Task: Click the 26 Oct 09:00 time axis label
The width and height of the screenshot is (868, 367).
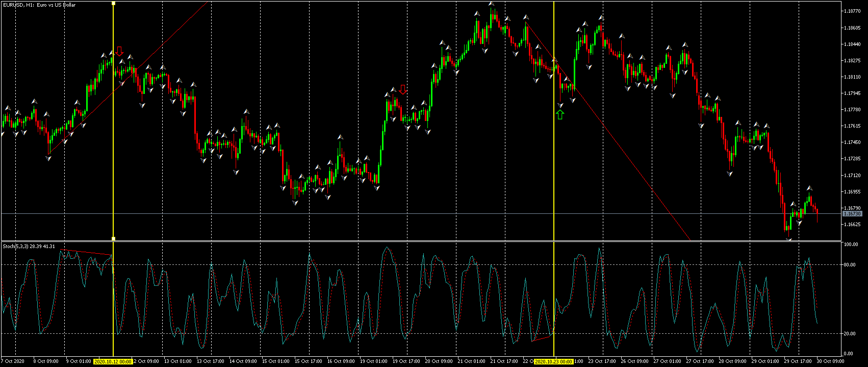Action: click(634, 361)
